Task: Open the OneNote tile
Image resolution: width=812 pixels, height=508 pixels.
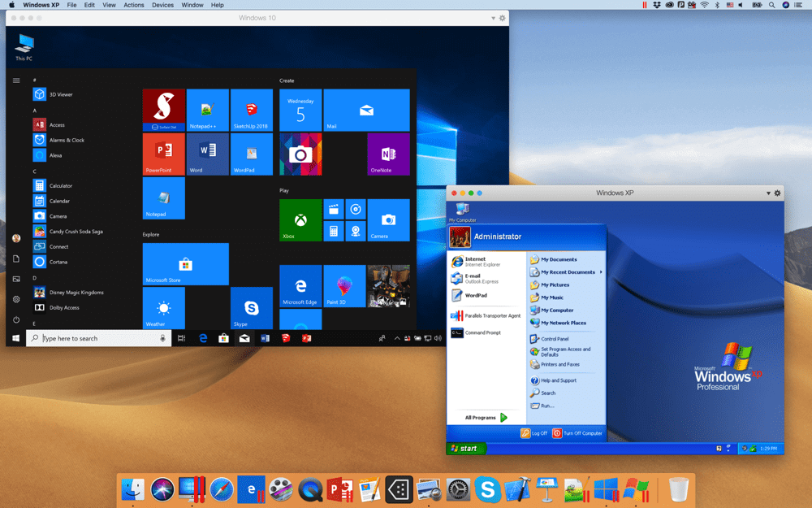Action: 388,154
